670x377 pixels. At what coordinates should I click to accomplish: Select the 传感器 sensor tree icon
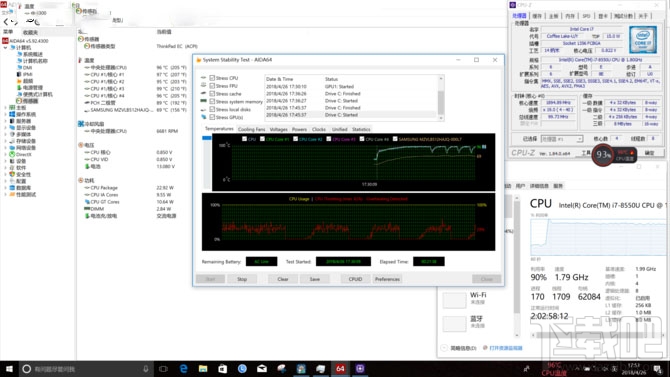pos(19,101)
